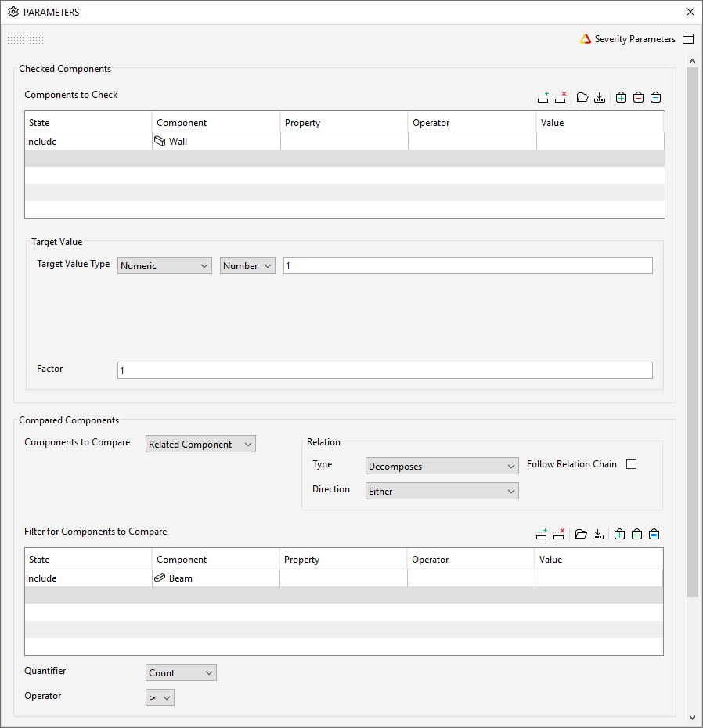Click the Operator header in Compare filter table
The image size is (703, 728).
(470, 560)
